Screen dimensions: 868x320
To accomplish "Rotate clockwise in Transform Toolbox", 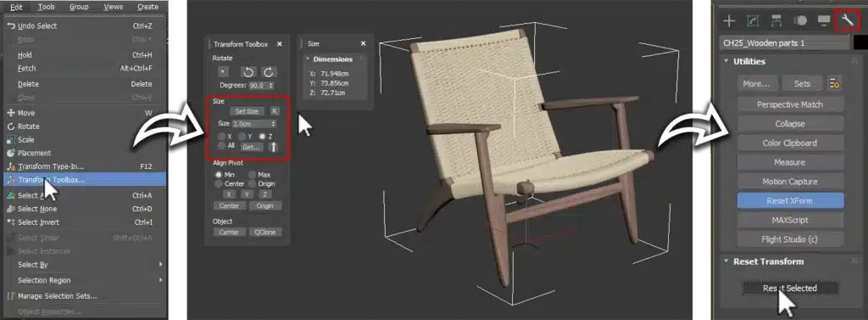I will [x=269, y=72].
